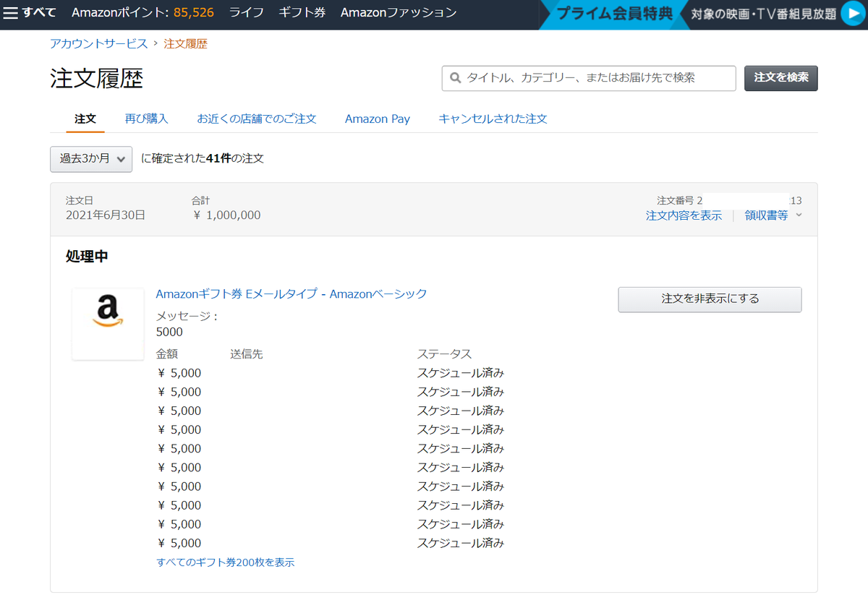Select the 注文 tab

85,119
